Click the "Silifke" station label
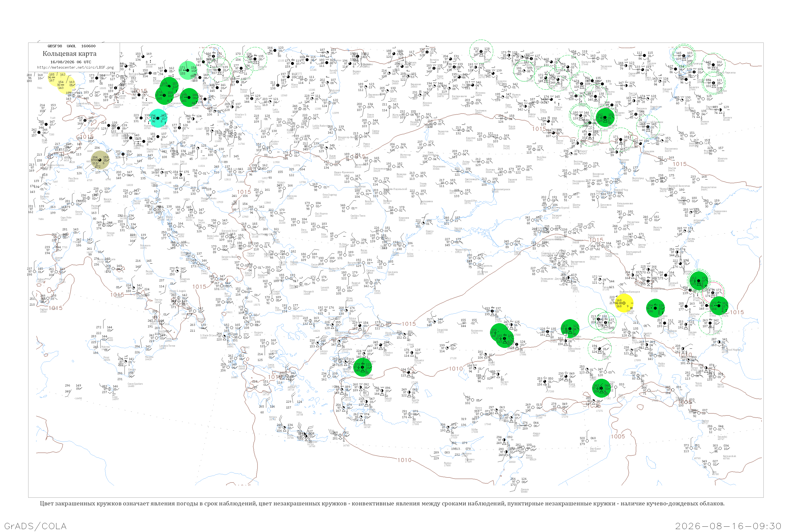Viewport: 798px width, 532px height. (474, 429)
